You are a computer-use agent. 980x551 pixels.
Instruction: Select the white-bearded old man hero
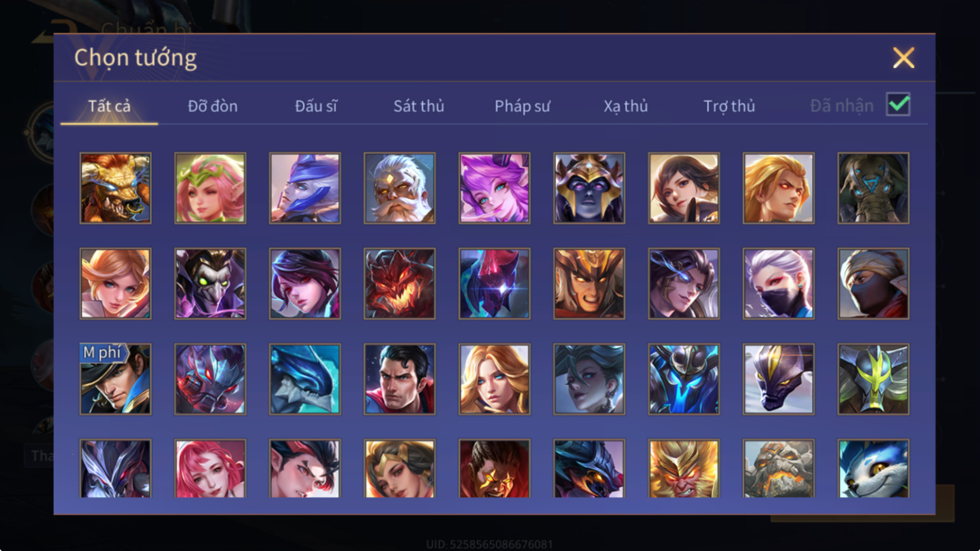coord(400,188)
